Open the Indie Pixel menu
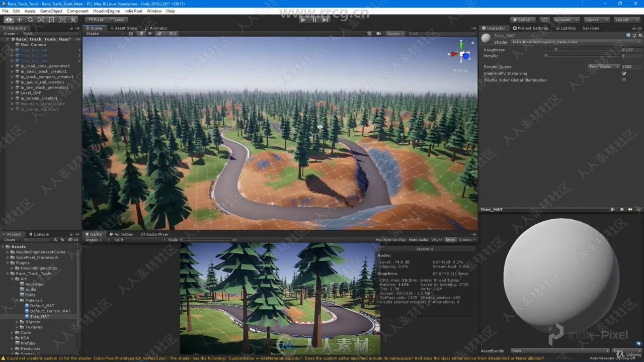Screen dimensions: 644x362 [x=133, y=11]
